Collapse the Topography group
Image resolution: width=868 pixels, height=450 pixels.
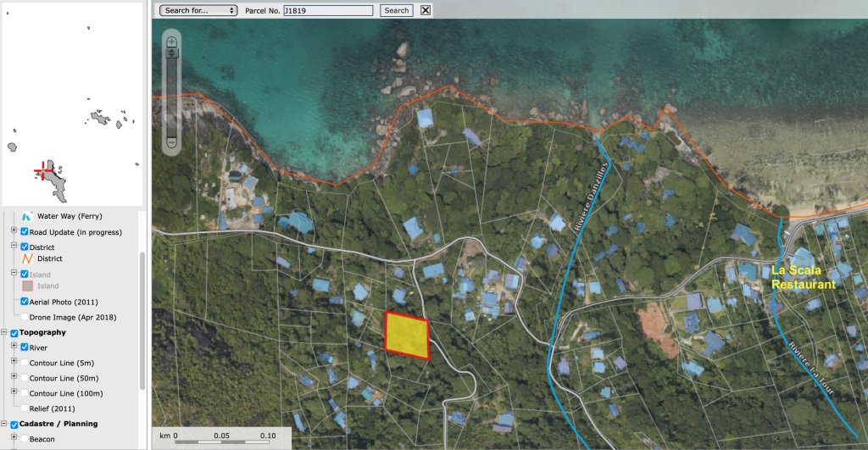[x=4, y=332]
